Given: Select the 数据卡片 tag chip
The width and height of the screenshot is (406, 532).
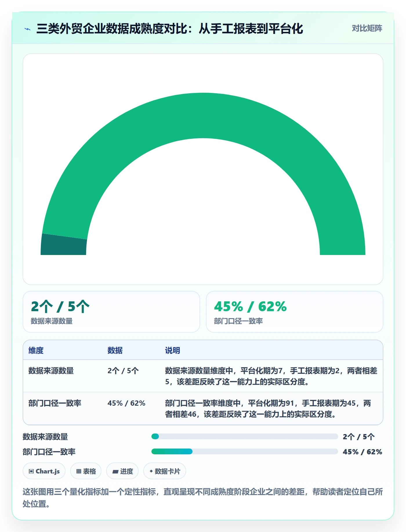Looking at the screenshot, I should 165,471.
